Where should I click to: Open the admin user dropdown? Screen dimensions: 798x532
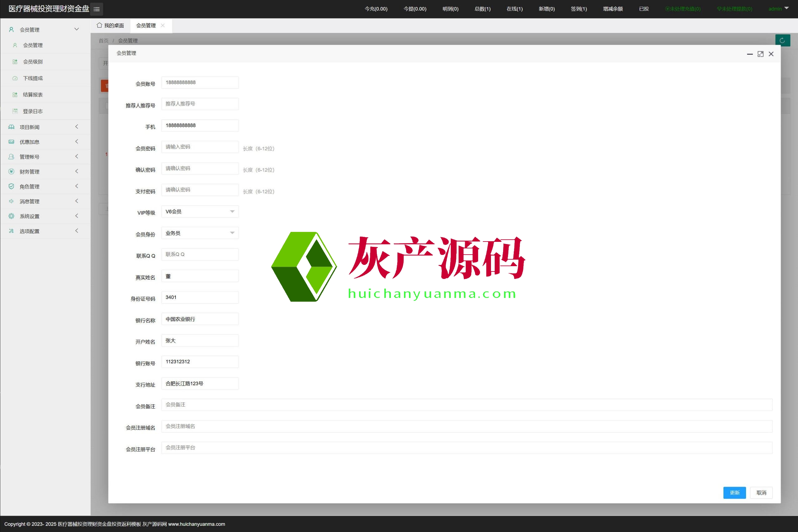778,9
